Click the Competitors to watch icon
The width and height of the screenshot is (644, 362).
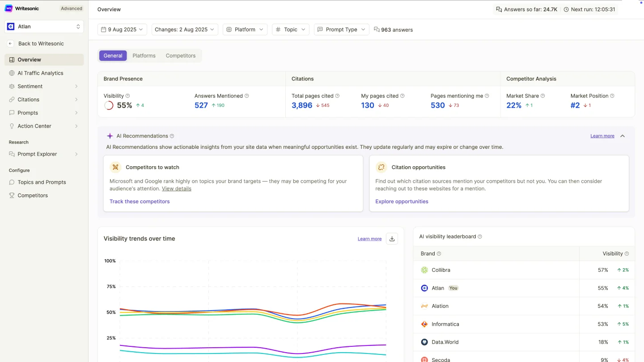(115, 167)
